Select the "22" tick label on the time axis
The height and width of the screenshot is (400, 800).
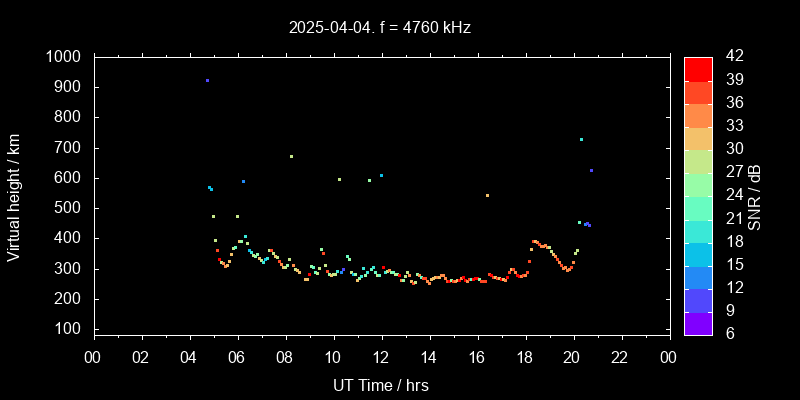620,357
